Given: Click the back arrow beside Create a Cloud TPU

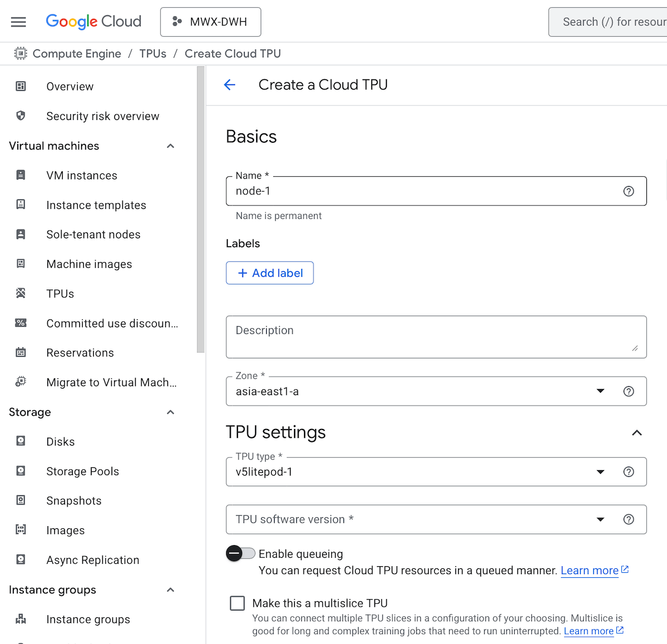Looking at the screenshot, I should (x=230, y=84).
